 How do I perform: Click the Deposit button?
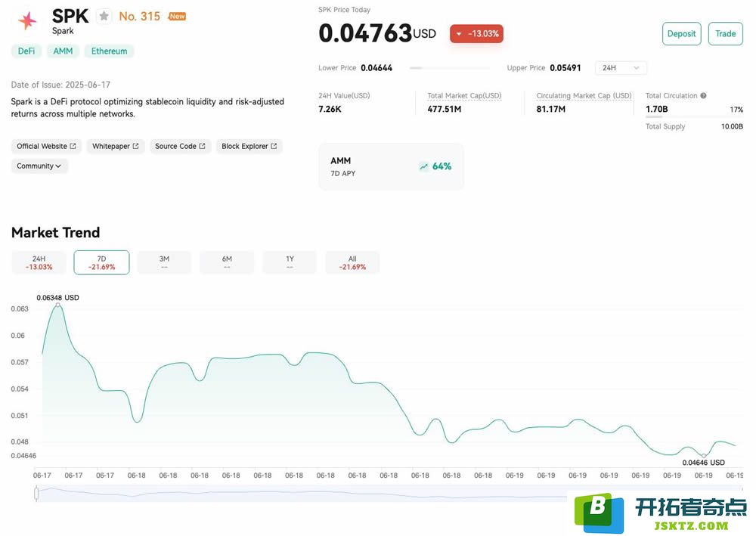[x=681, y=34]
